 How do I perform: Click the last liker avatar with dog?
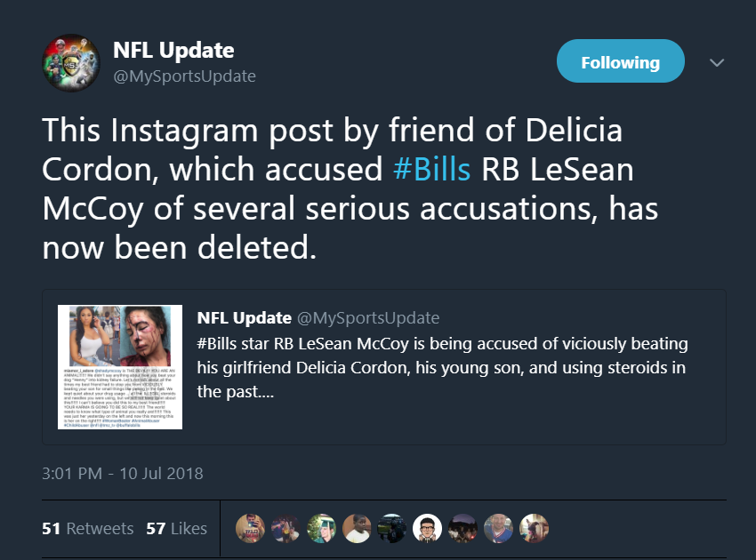(534, 528)
